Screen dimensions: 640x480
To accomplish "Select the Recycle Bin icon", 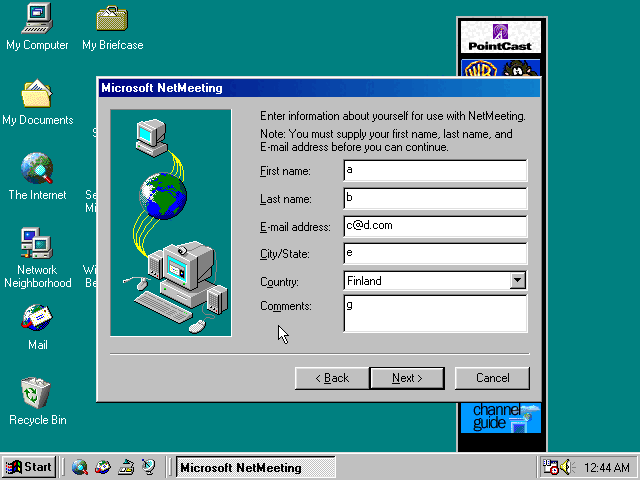I will [x=37, y=402].
